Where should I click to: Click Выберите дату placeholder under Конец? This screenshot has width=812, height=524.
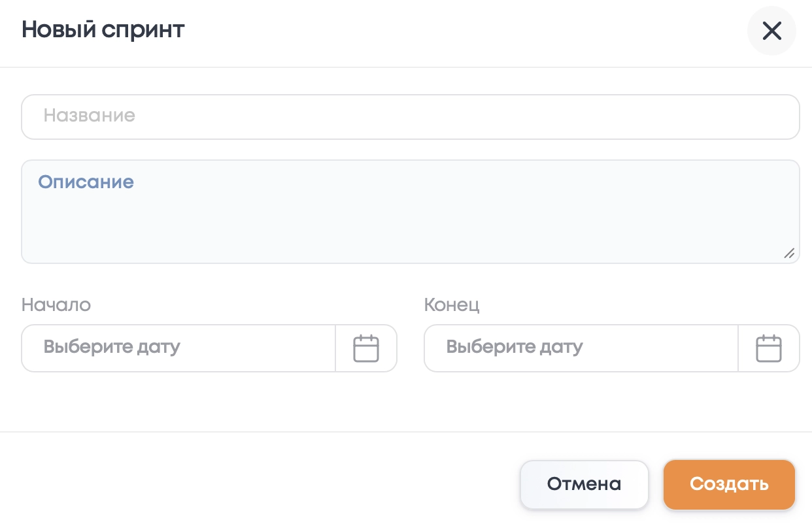tap(515, 346)
